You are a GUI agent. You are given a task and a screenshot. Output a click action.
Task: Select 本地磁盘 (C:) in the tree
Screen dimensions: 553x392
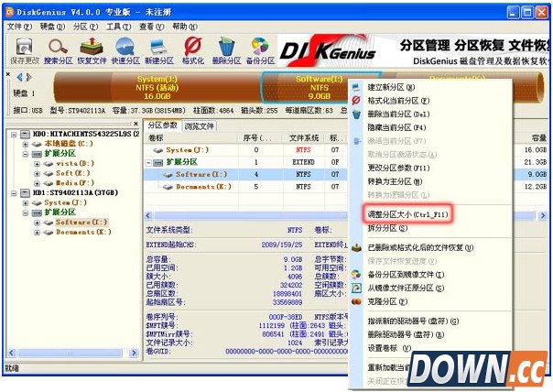(69, 144)
